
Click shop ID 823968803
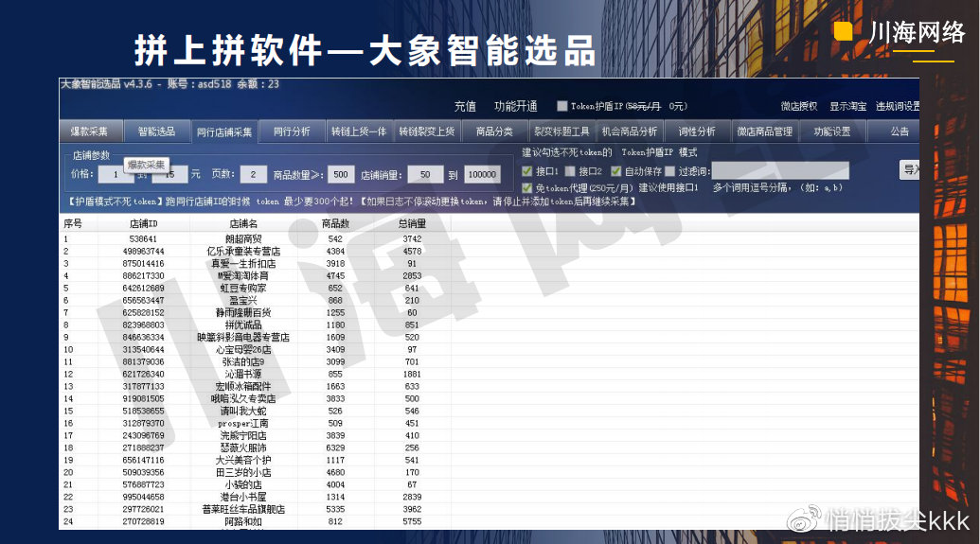coord(143,325)
